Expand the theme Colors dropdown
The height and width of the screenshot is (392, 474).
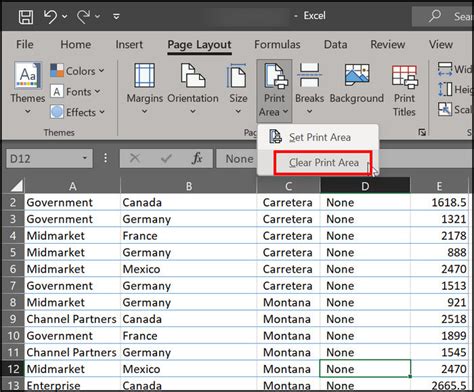coord(77,71)
